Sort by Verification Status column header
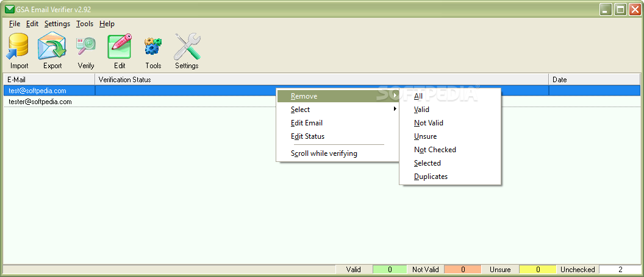Viewport: 644px width, 277px height. [322, 80]
